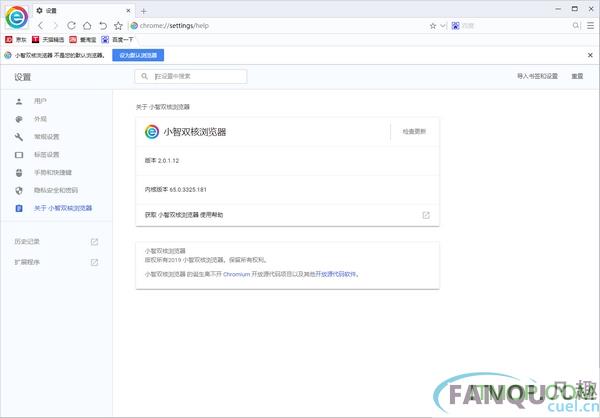
Task: Open the home page via the house icon
Action: (87, 26)
